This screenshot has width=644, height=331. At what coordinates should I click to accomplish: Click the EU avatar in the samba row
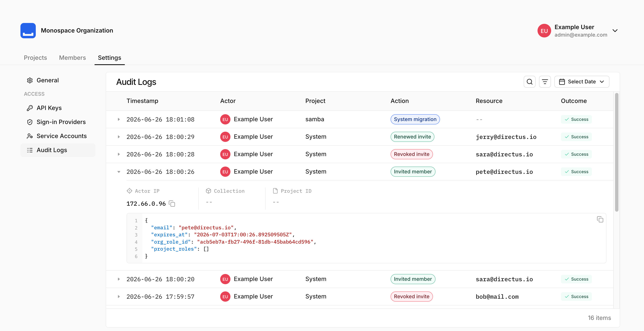225,119
